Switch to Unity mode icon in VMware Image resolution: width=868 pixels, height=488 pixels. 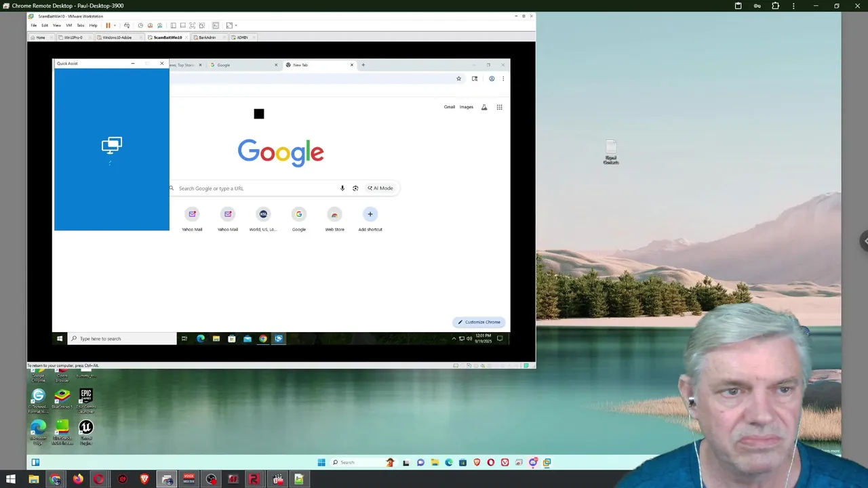click(201, 26)
